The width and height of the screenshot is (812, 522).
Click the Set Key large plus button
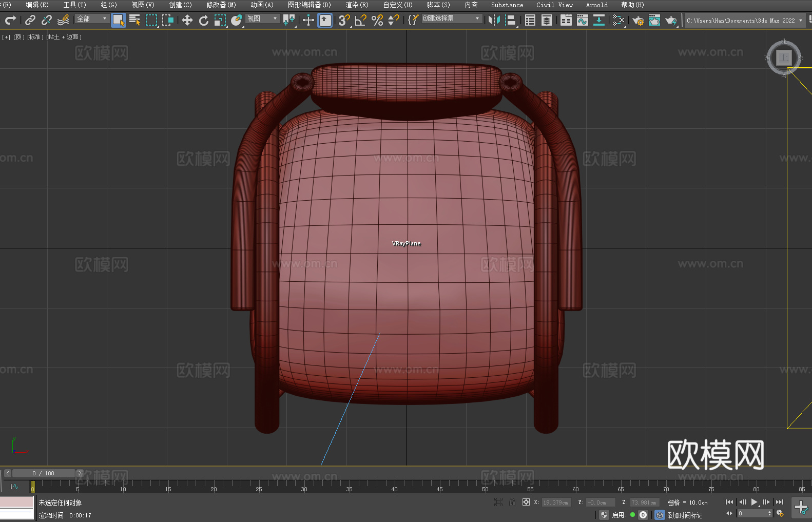(x=801, y=508)
